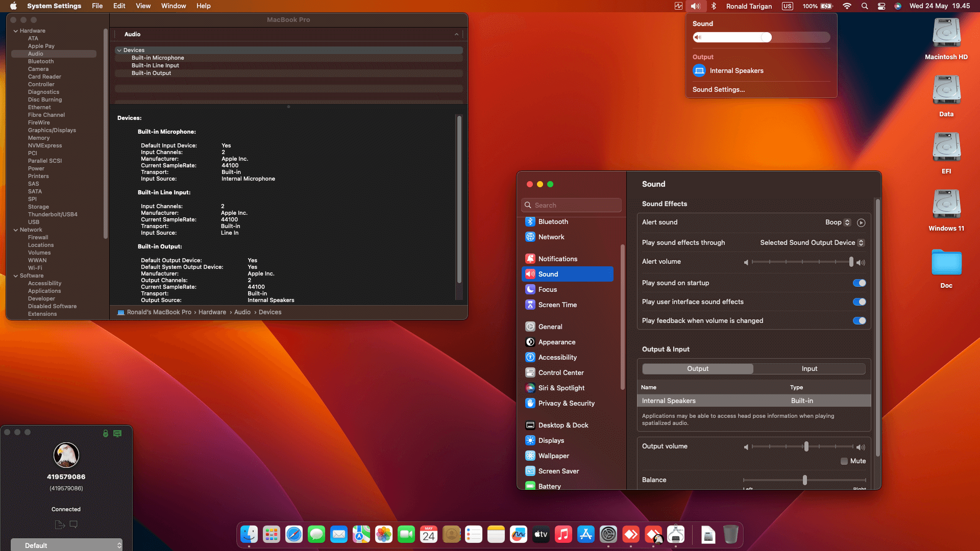Click Sound Settings… in volume popup
This screenshot has height=551, width=980.
718,89
